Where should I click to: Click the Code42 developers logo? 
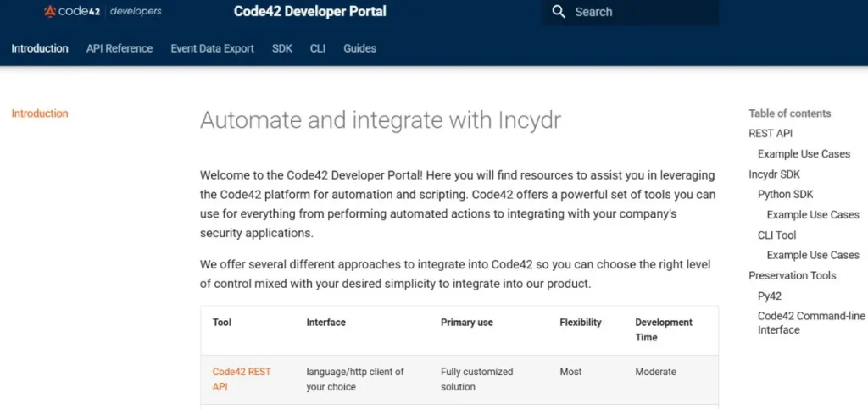click(x=102, y=12)
